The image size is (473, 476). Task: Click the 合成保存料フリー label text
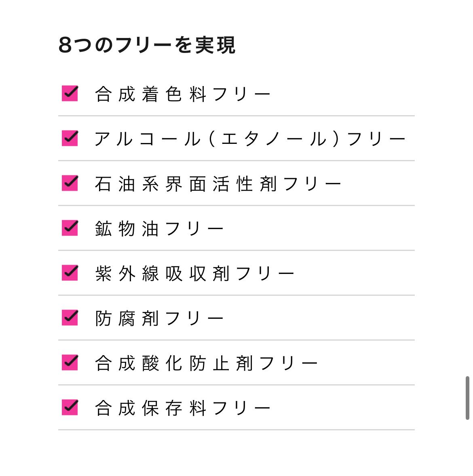[x=183, y=409]
